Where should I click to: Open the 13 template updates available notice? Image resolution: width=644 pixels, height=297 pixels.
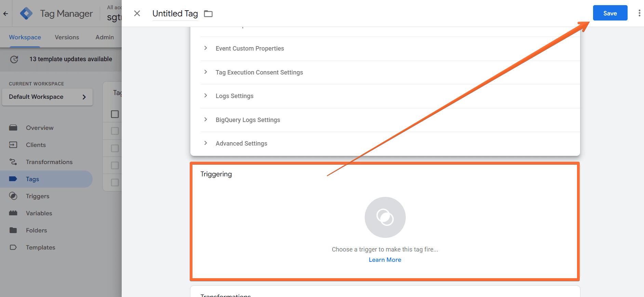(71, 59)
